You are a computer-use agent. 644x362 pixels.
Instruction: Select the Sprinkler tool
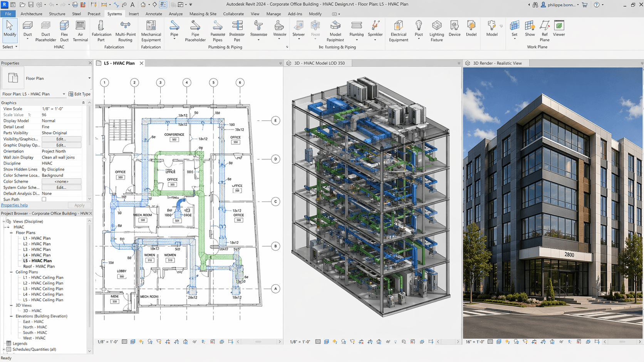click(x=375, y=30)
